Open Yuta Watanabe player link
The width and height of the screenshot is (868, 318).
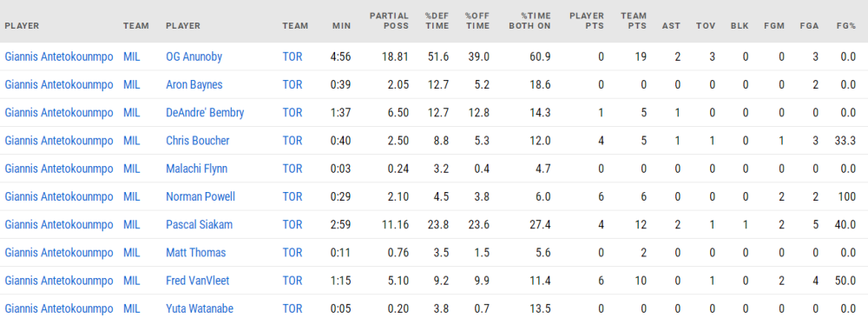199,308
